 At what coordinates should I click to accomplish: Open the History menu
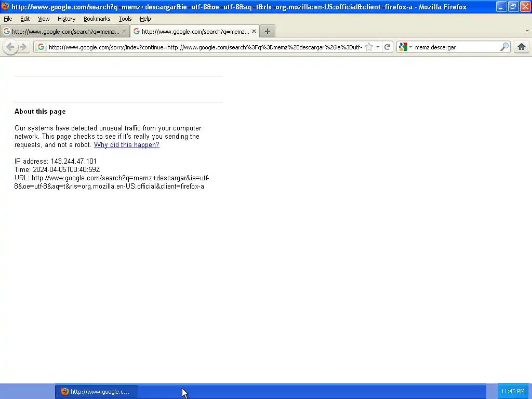click(x=66, y=19)
